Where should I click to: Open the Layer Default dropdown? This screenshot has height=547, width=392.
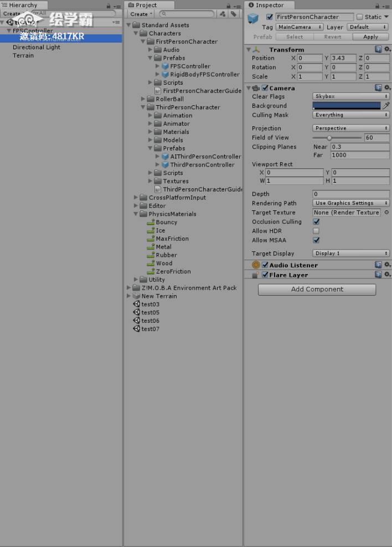(x=368, y=27)
